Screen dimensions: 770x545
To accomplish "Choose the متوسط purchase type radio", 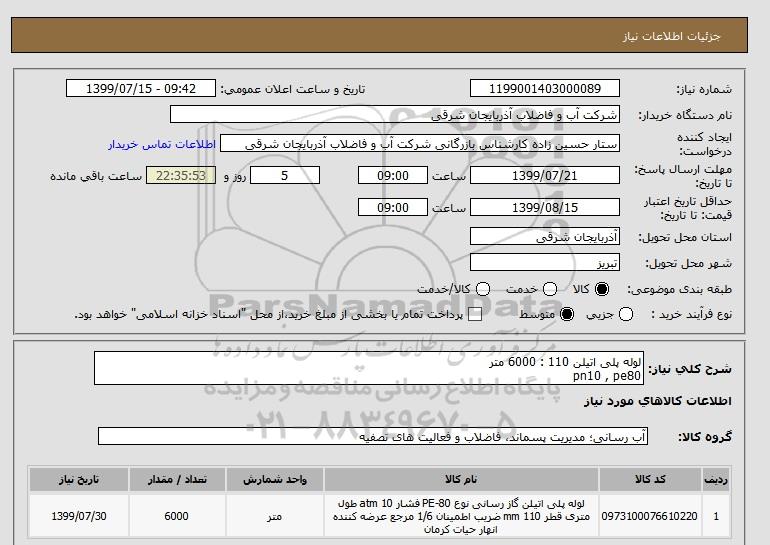I will pos(567,314).
